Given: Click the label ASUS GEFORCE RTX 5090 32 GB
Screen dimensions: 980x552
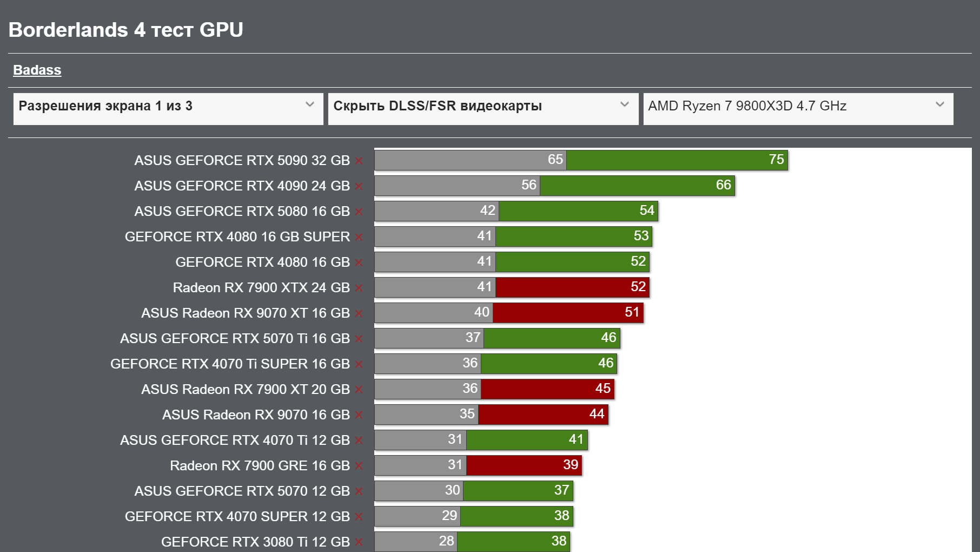Looking at the screenshot, I should pos(242,161).
